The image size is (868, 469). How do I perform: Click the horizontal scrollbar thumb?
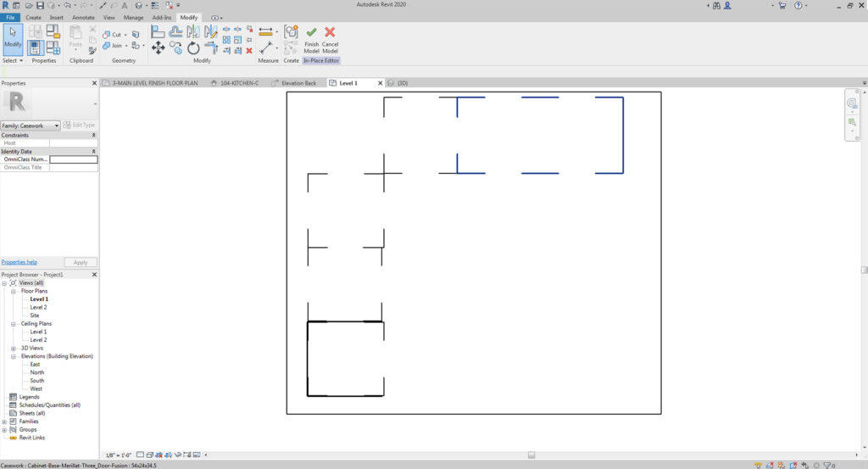point(531,455)
